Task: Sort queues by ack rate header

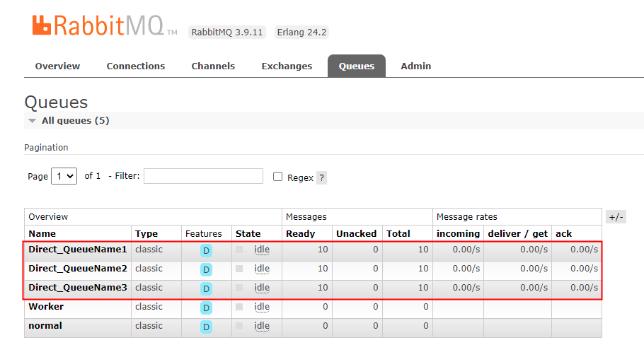Action: [x=563, y=233]
